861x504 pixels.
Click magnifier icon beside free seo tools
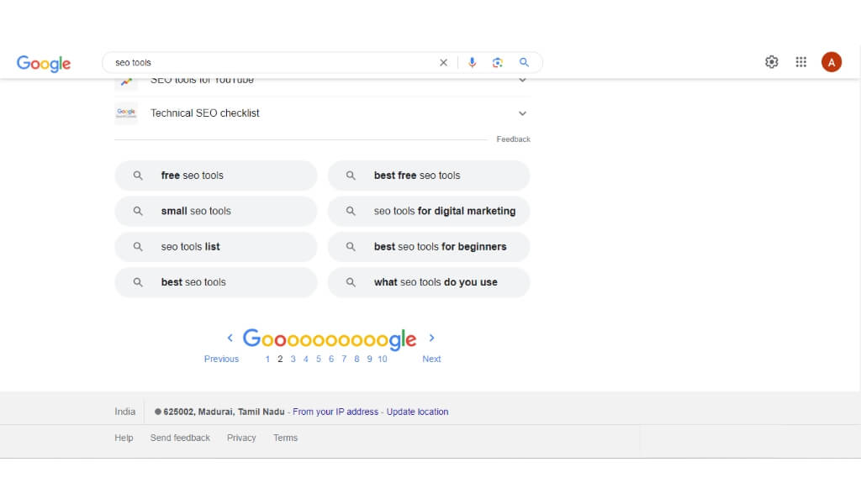(x=138, y=176)
